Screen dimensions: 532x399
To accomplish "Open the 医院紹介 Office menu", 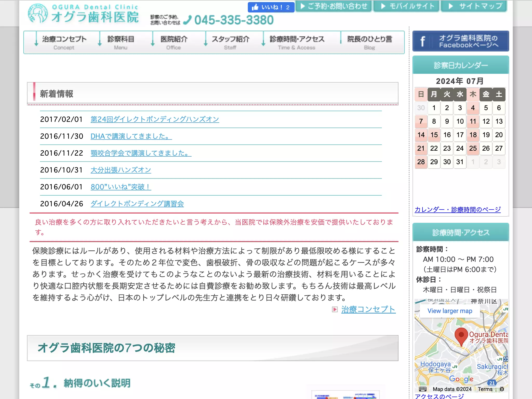I will tap(174, 43).
